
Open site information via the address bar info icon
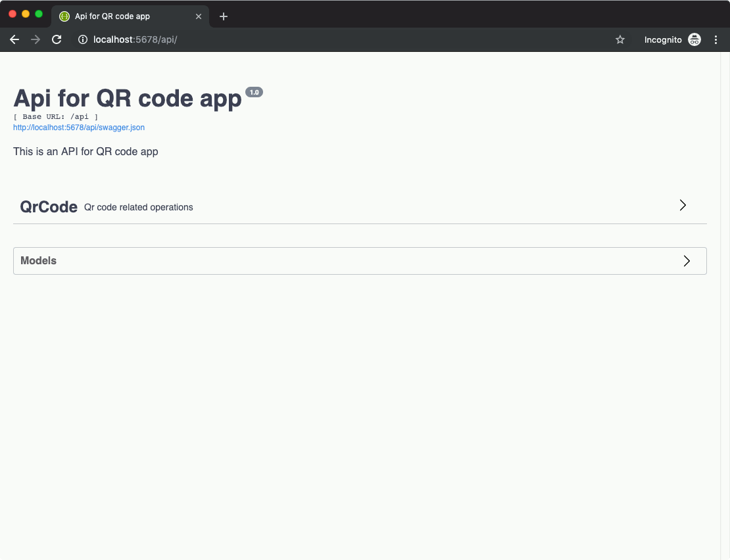82,39
